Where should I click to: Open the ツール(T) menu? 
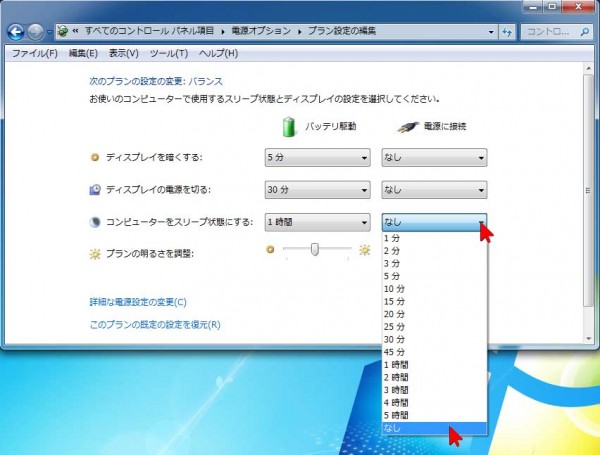(x=168, y=52)
